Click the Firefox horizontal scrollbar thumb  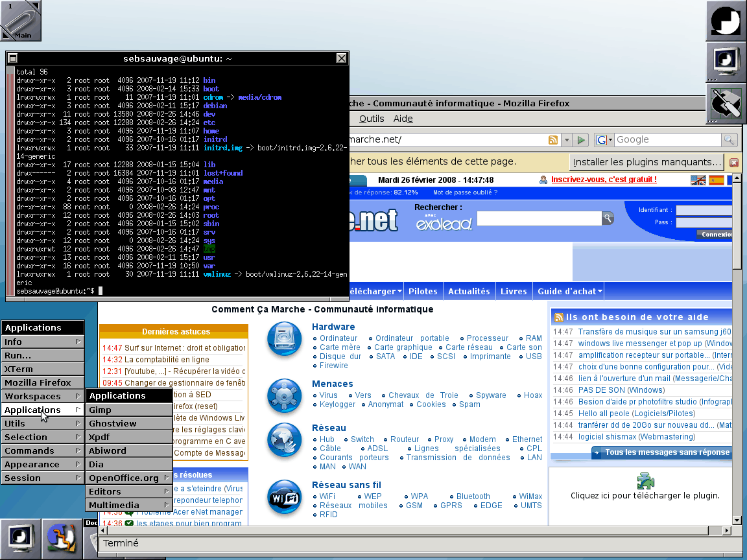[x=409, y=530]
